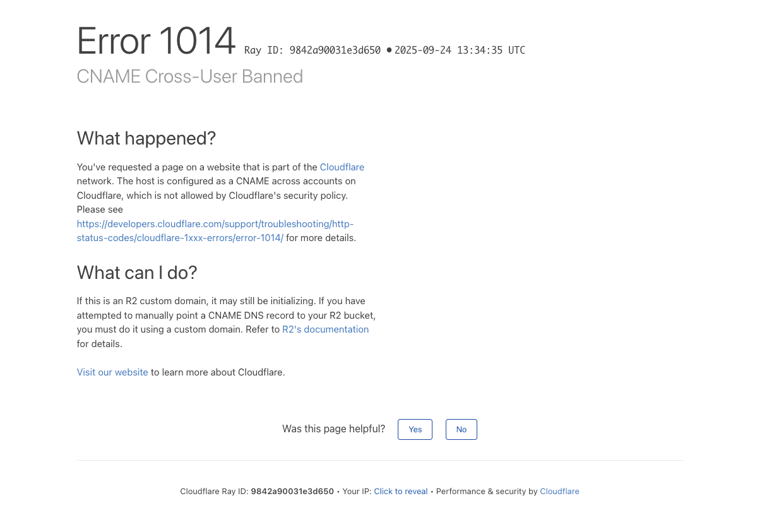Open the Cloudflare link in the first paragraph
The width and height of the screenshot is (762, 532).
pyautogui.click(x=342, y=167)
